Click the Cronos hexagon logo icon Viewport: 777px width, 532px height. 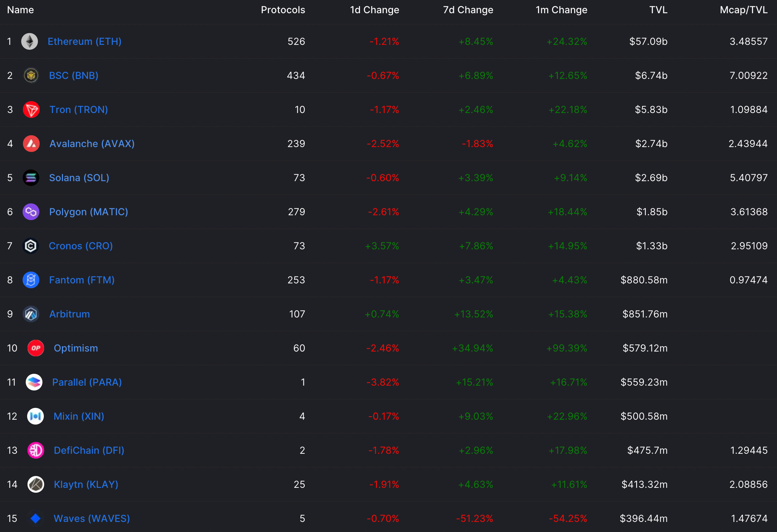point(31,246)
